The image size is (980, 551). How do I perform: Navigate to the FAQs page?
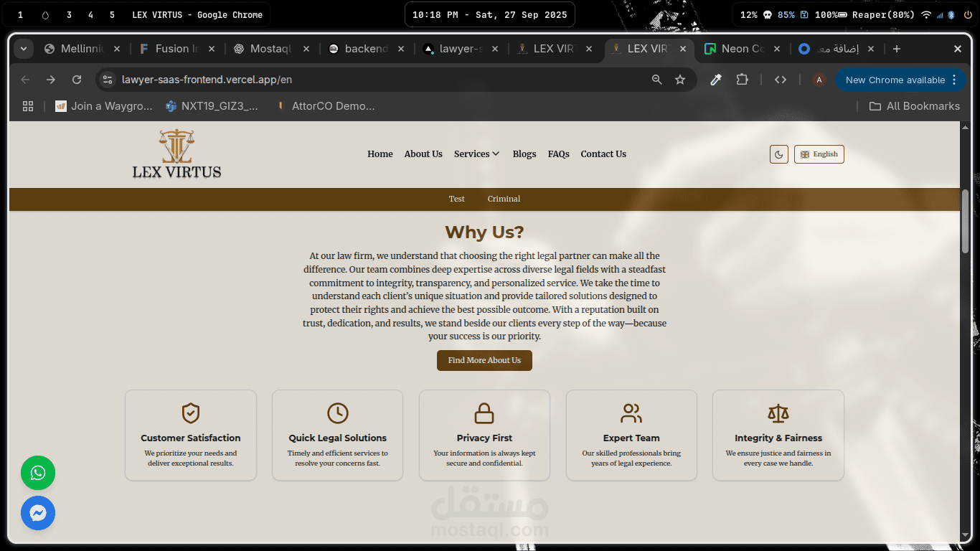[559, 154]
